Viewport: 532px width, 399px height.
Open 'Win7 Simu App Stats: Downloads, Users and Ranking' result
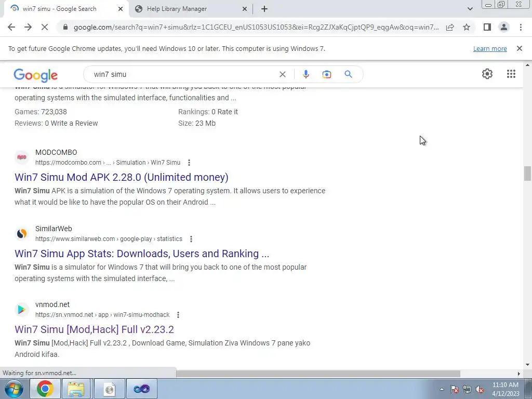click(142, 254)
